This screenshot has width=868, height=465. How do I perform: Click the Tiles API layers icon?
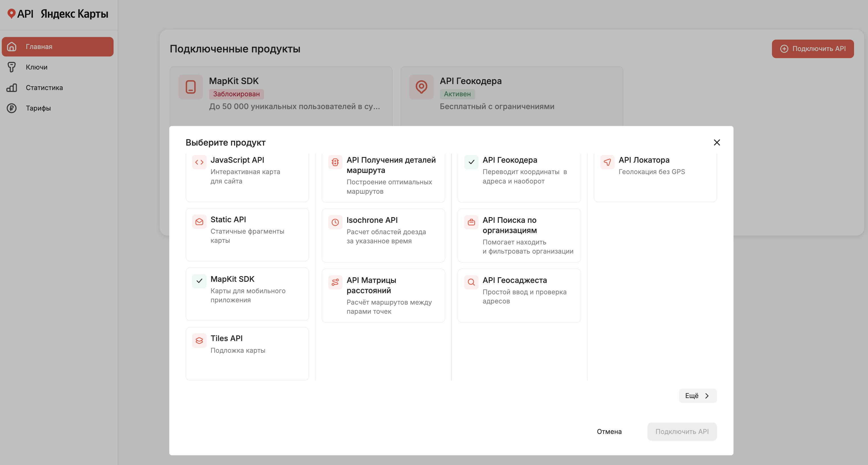click(x=199, y=341)
